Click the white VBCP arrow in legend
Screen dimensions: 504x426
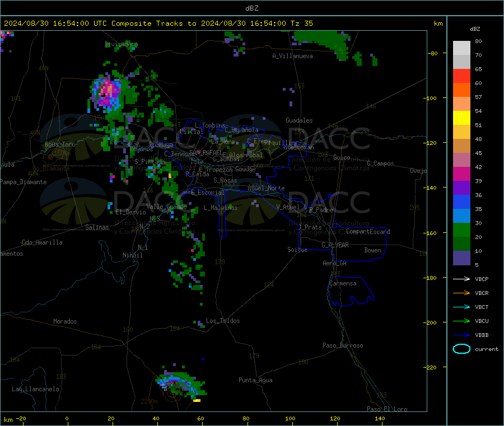pos(461,279)
